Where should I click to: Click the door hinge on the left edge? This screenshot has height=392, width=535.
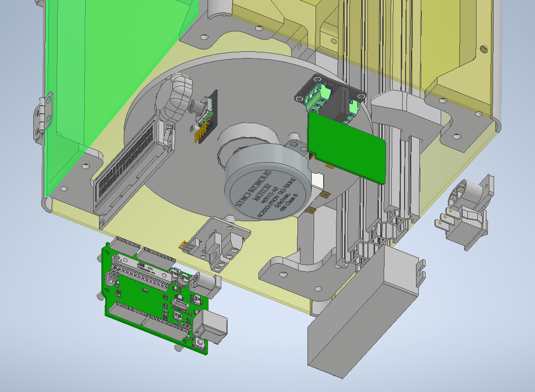click(x=43, y=116)
